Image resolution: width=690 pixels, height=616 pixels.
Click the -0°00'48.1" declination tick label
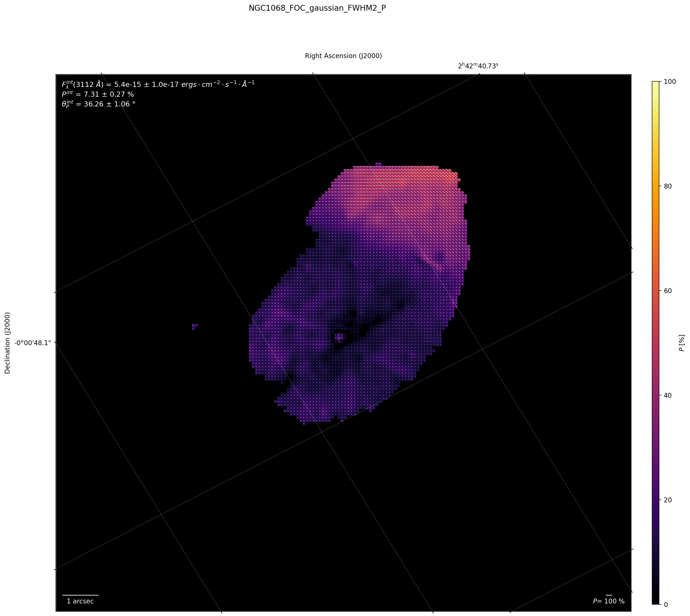tap(33, 343)
